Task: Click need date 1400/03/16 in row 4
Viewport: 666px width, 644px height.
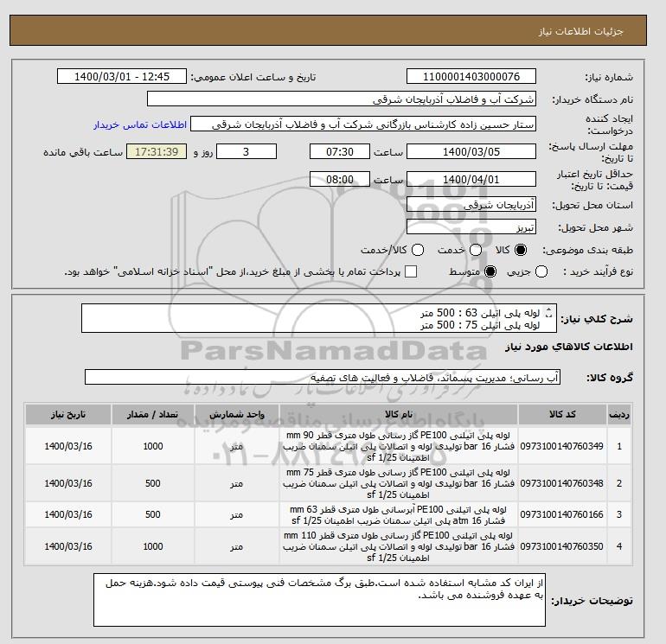Action: (68, 546)
